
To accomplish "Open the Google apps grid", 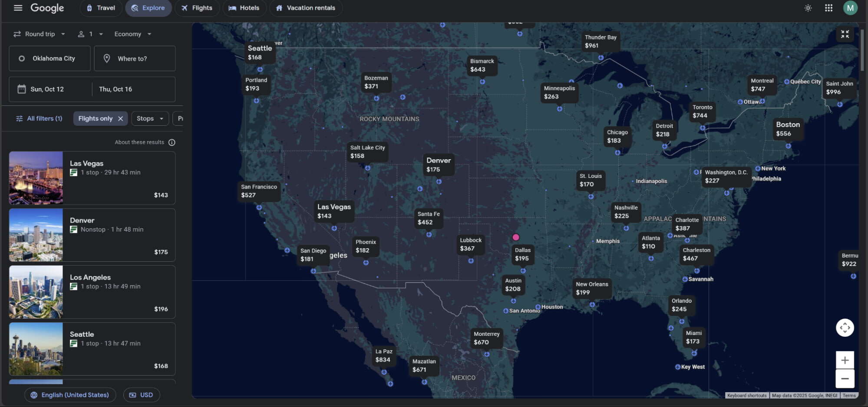I will click(828, 7).
